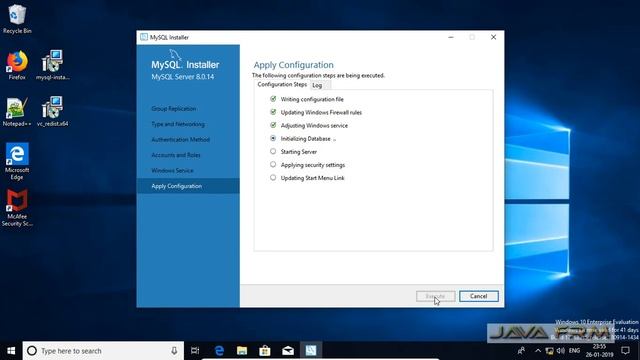Open Edge from the taskbar
Image resolution: width=640 pixels, height=360 pixels.
pyautogui.click(x=219, y=351)
